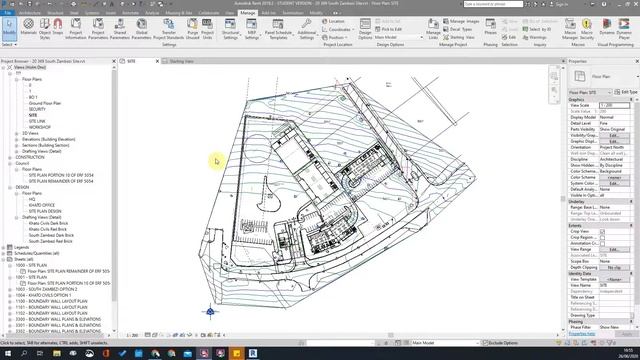
Task: Open Design Options dialog
Action: (365, 29)
